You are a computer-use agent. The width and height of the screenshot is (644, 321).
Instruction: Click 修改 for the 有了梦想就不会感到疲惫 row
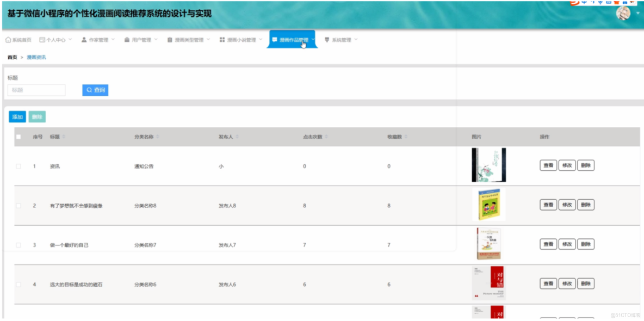[x=567, y=205]
